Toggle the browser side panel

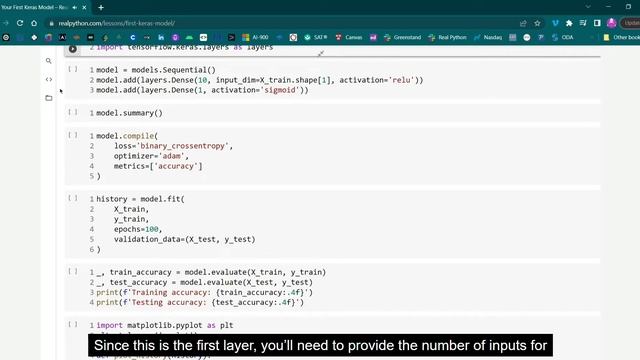click(597, 23)
